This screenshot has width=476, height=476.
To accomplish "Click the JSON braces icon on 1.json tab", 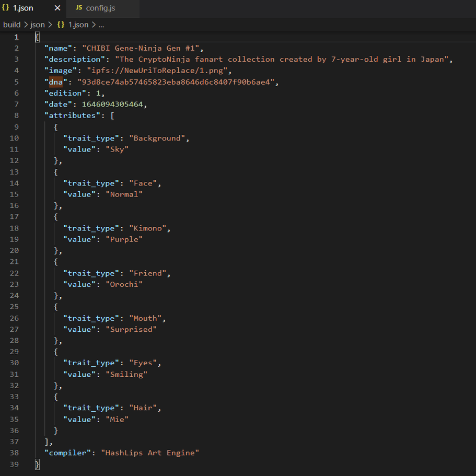I will [5, 8].
